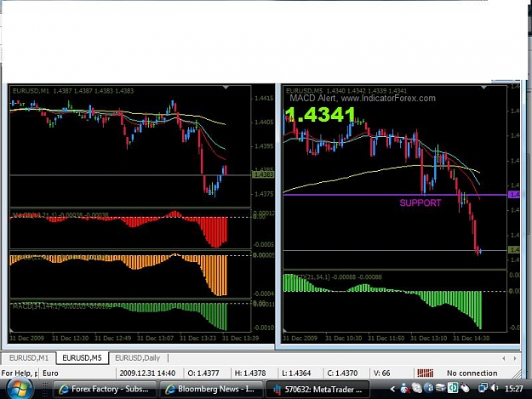Click the blue circular 'a' tray icon

point(430,388)
